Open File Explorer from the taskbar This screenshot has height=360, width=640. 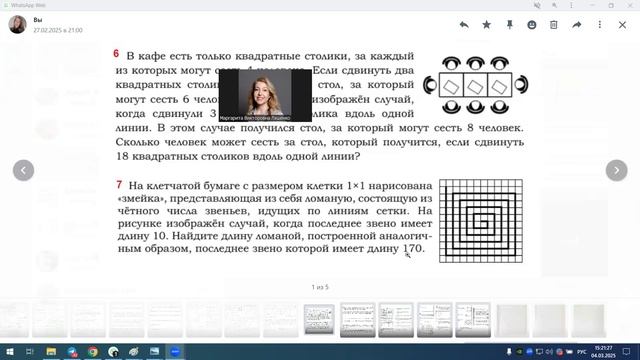tap(51, 351)
